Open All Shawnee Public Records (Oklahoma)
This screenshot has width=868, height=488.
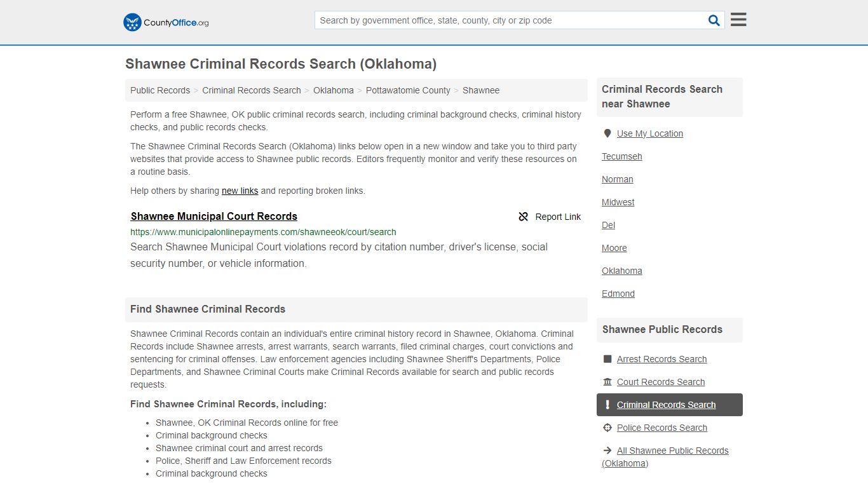click(665, 457)
